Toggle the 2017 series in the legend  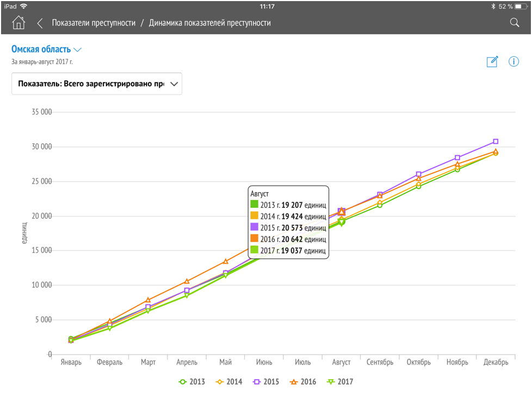point(339,382)
